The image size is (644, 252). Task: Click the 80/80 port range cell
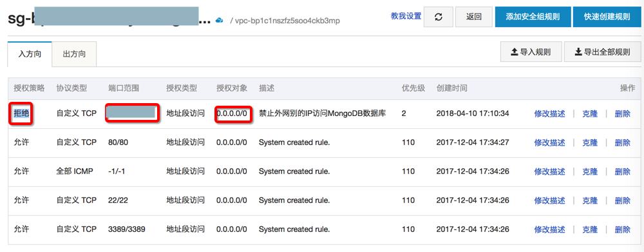click(118, 142)
